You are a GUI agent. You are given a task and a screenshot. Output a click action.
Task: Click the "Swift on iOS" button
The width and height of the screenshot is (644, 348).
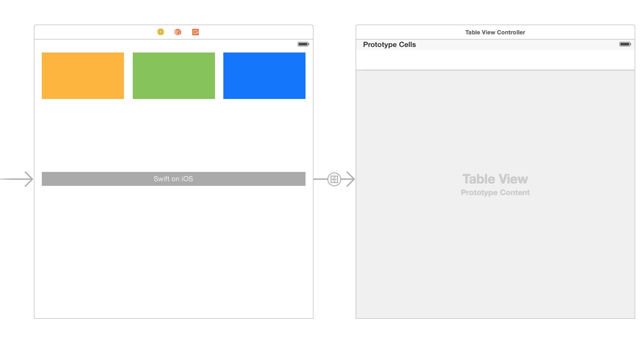pyautogui.click(x=173, y=179)
